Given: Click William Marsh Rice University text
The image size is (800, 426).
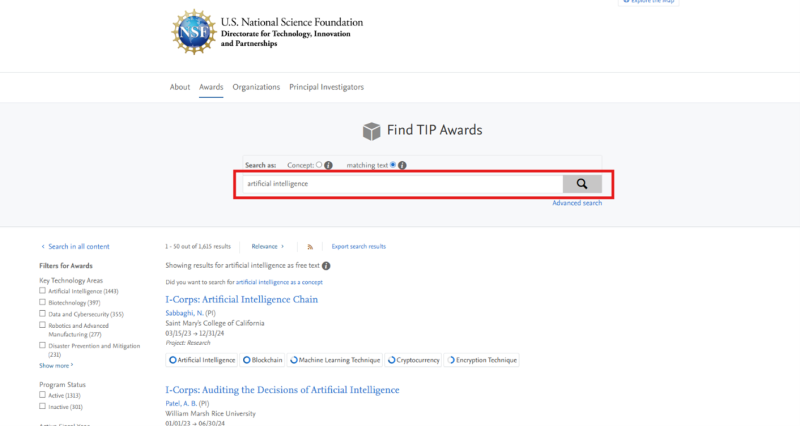Looking at the screenshot, I should coord(211,414).
